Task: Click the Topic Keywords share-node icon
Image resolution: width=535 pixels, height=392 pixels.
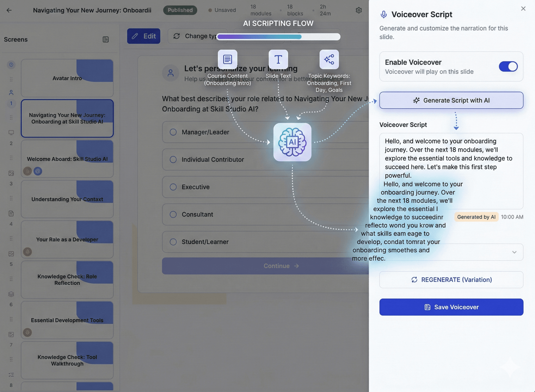Action: [x=329, y=59]
